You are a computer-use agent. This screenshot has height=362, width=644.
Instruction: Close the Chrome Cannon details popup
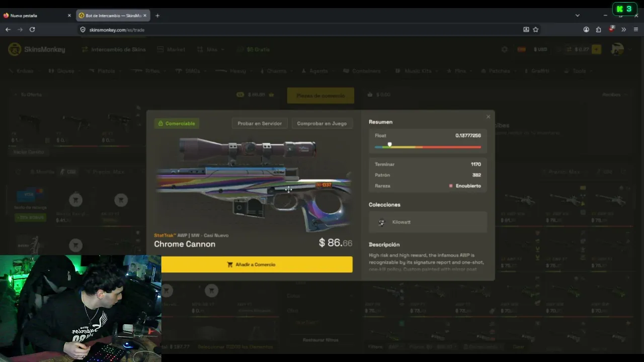(x=488, y=117)
